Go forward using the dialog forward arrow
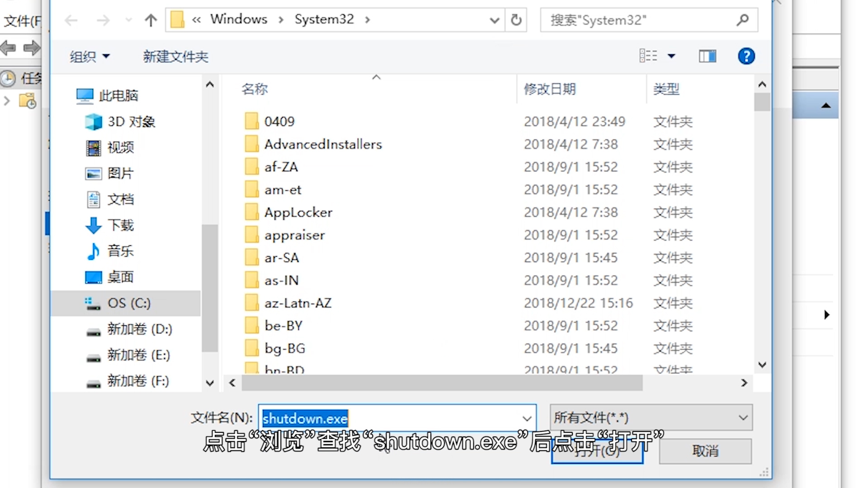Screen dimensions: 868x488 coord(103,20)
